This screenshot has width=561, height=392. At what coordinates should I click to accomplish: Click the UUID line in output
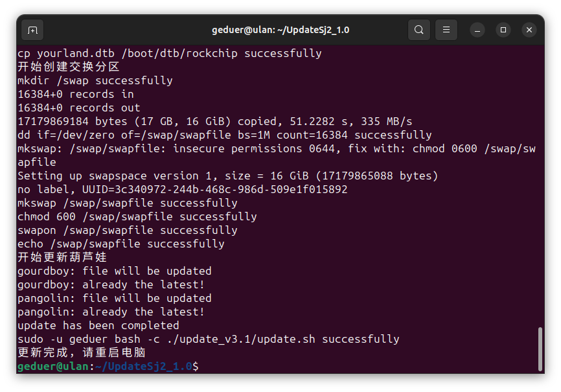click(183, 189)
